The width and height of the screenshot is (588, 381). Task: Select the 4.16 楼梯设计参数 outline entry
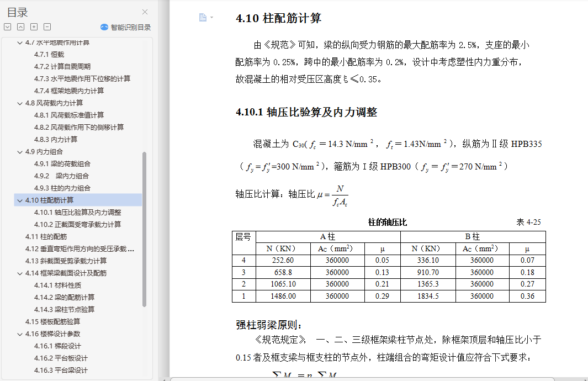coord(52,334)
